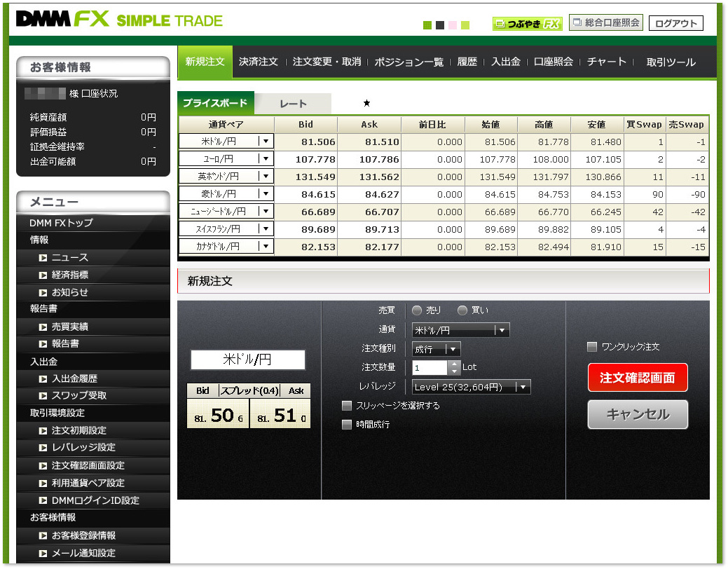This screenshot has height=569, width=728.
Task: Open the 注文種別 成行 dropdown
Action: (x=437, y=349)
